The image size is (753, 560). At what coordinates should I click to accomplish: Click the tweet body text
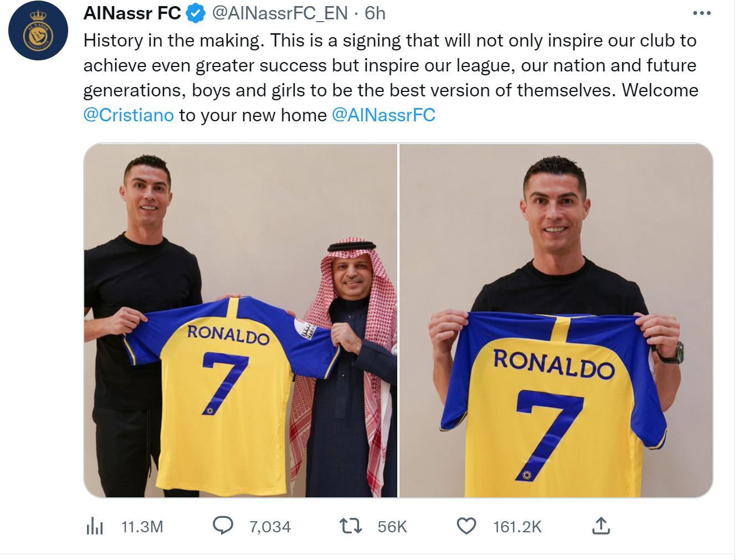388,65
